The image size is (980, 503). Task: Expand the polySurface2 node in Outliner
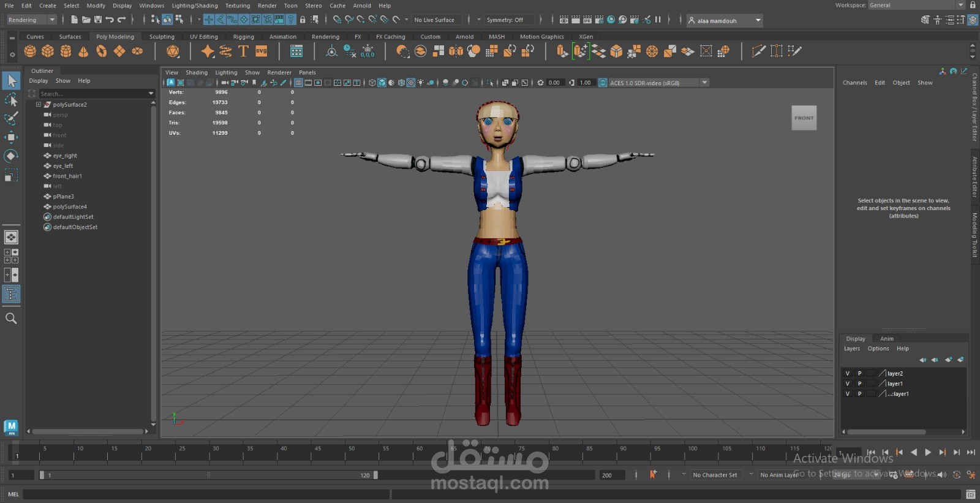(38, 105)
